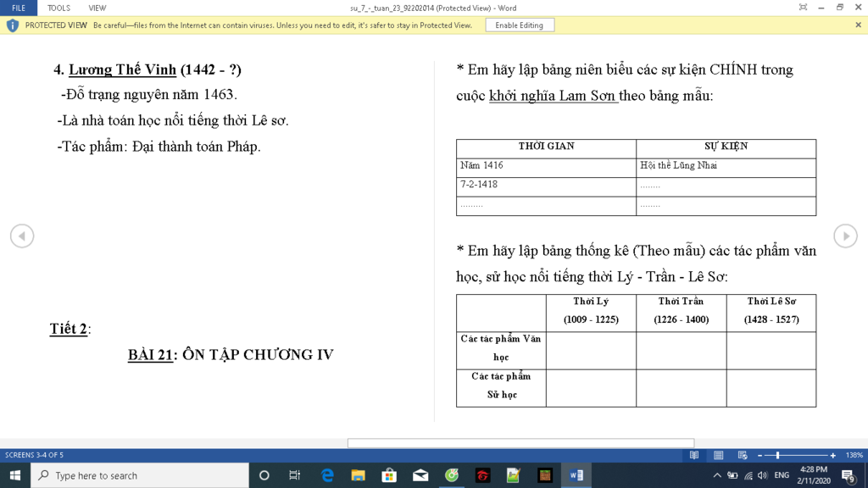Switch to Read Mode view
Image resolution: width=868 pixels, height=488 pixels.
694,455
